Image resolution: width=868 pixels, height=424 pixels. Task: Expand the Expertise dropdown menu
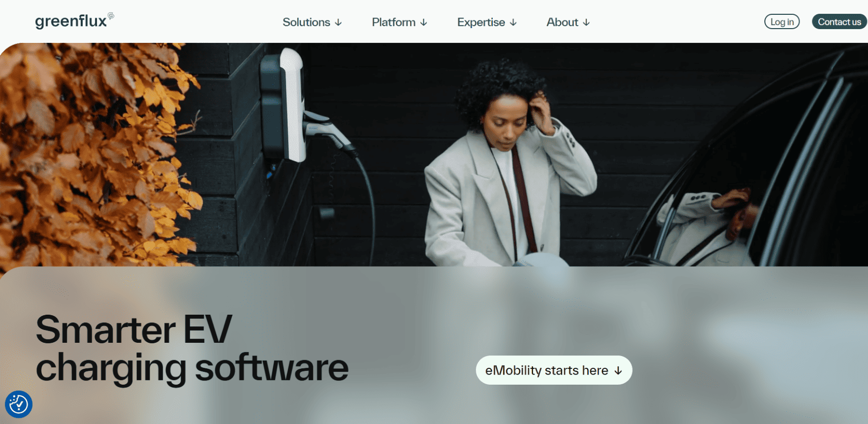(487, 22)
